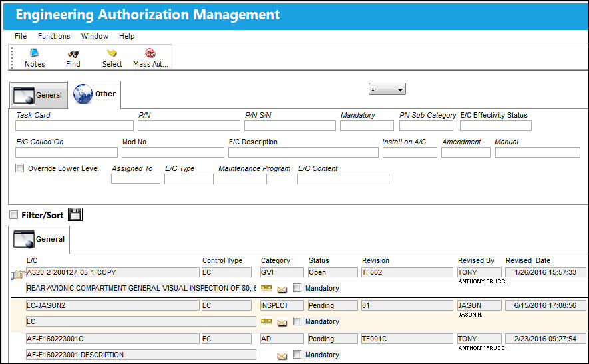Viewport: 589px width, 364px height.
Task: Click the INSPECT category cell
Action: [282, 305]
